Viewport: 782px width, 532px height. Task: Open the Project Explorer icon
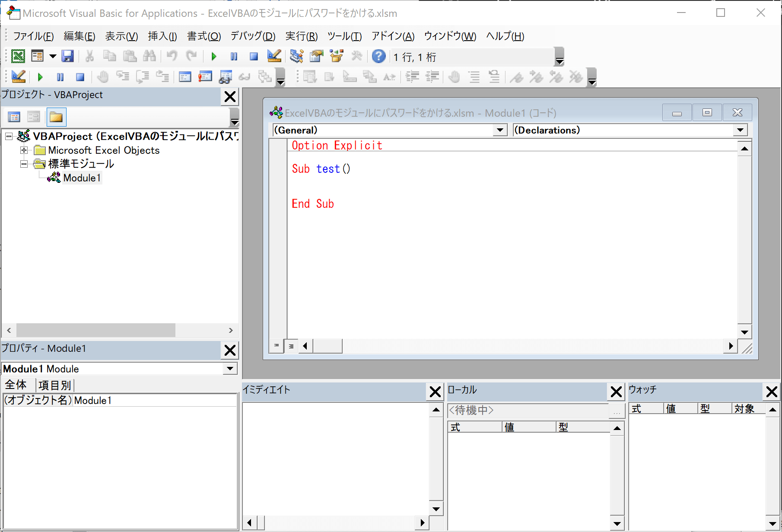(x=296, y=56)
